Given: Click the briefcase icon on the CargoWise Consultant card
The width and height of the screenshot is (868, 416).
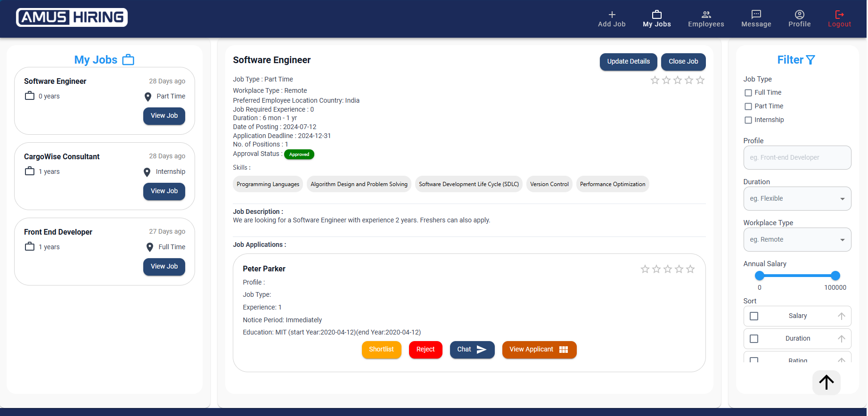Looking at the screenshot, I should (x=30, y=171).
